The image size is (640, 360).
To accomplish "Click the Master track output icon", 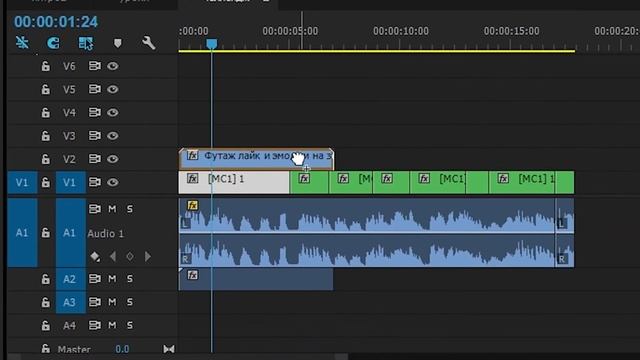I will click(169, 349).
